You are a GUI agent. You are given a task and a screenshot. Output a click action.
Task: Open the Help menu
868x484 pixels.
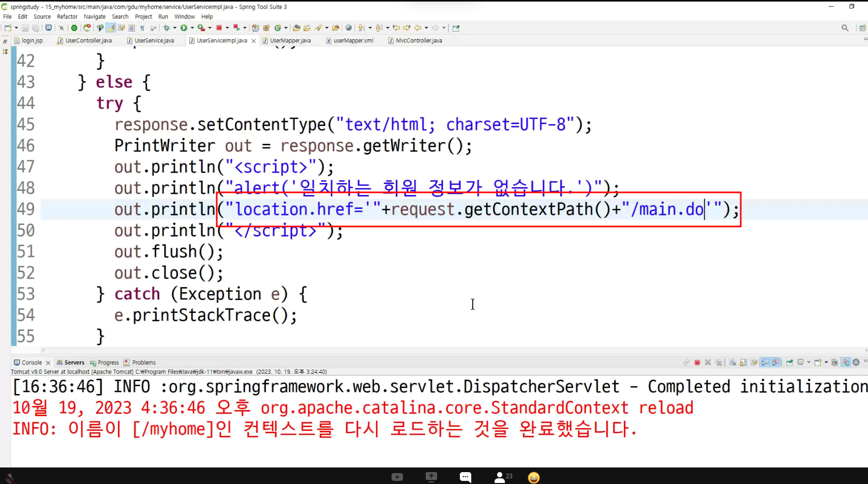(x=207, y=17)
